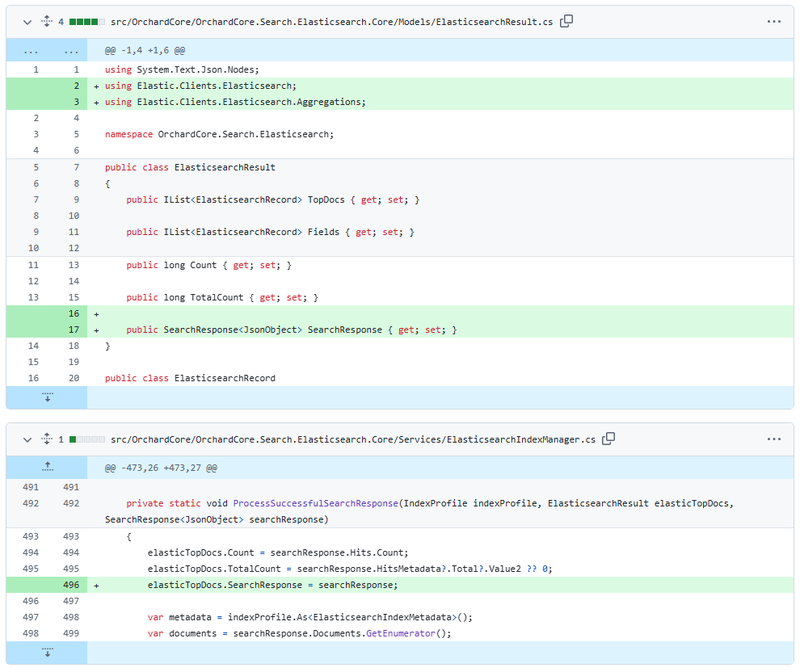This screenshot has width=800, height=672.
Task: Open the ElasticsearchResult.cs file path link
Action: coord(331,22)
